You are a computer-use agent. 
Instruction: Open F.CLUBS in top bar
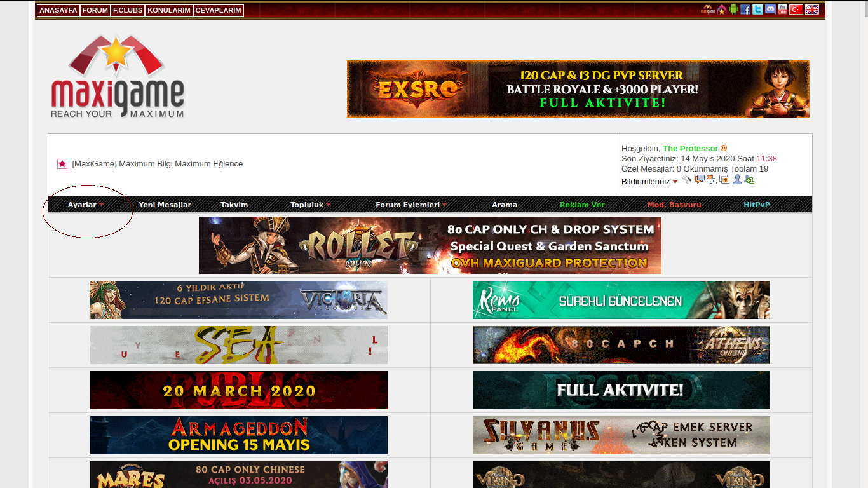click(x=128, y=10)
